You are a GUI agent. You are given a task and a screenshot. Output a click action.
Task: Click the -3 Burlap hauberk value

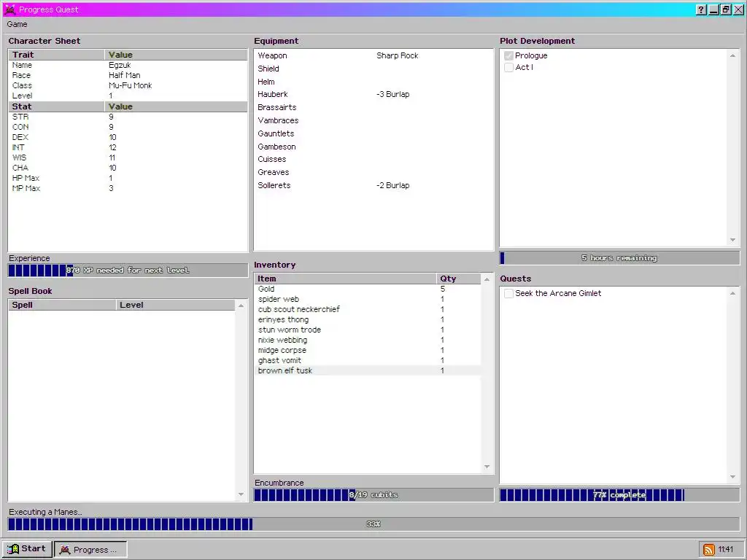pyautogui.click(x=393, y=95)
